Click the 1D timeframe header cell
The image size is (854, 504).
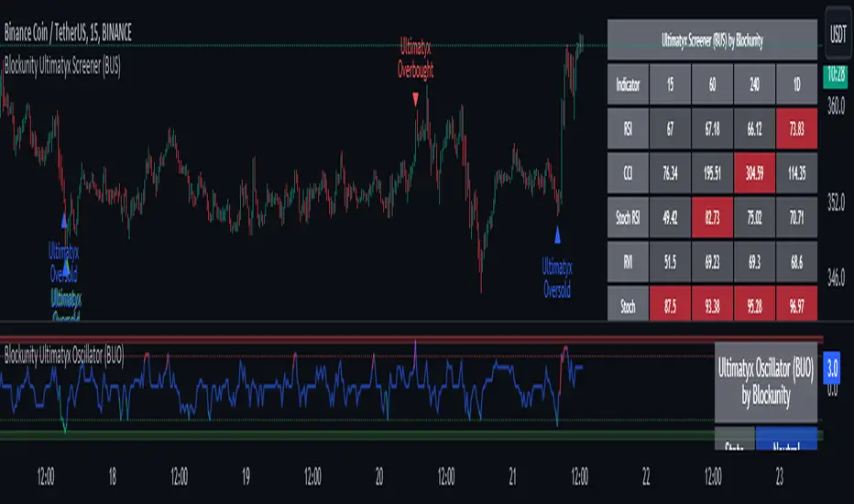[797, 84]
